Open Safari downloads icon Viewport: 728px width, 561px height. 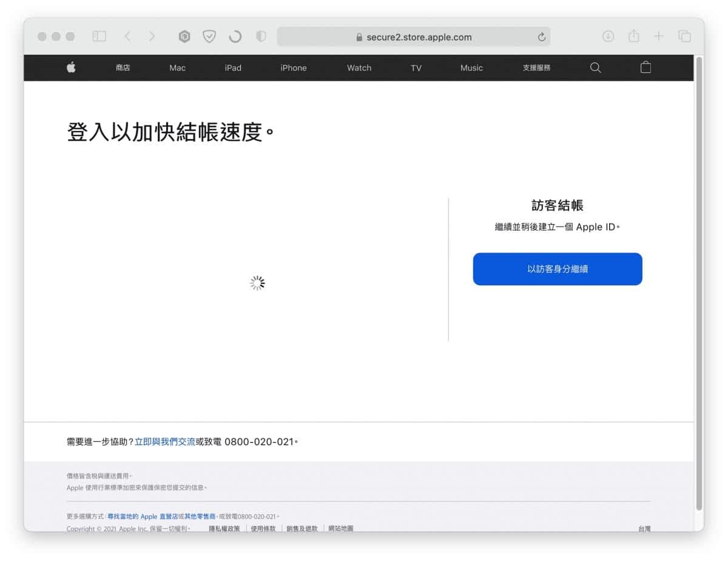coord(608,36)
